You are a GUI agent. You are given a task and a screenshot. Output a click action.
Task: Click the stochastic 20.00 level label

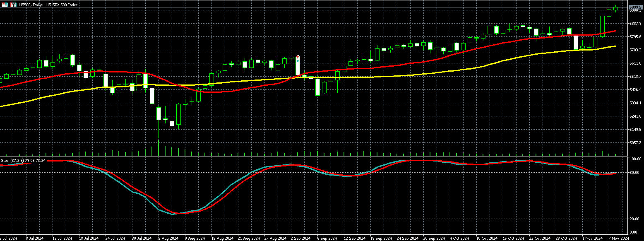(635, 219)
